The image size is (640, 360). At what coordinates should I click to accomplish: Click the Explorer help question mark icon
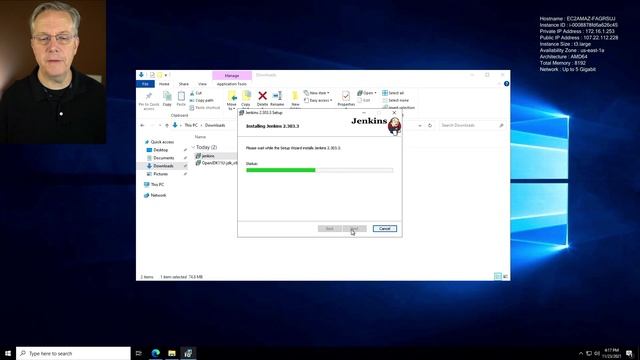point(506,84)
